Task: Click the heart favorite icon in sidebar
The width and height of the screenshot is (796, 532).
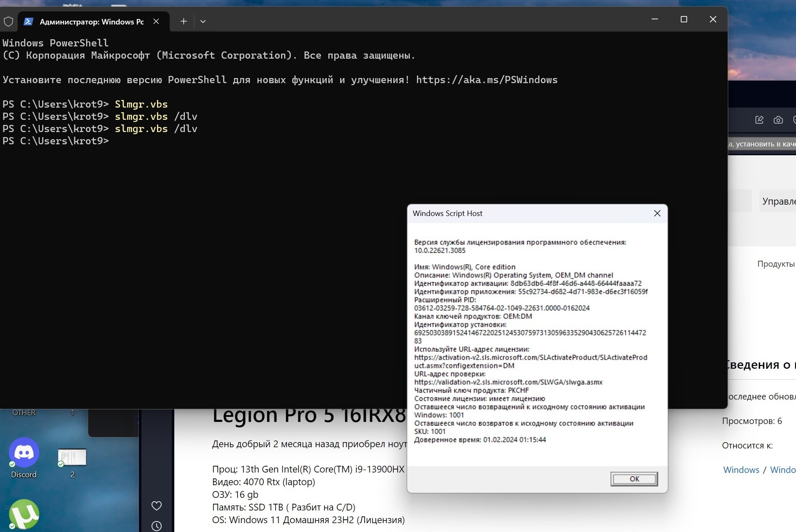Action: click(157, 505)
